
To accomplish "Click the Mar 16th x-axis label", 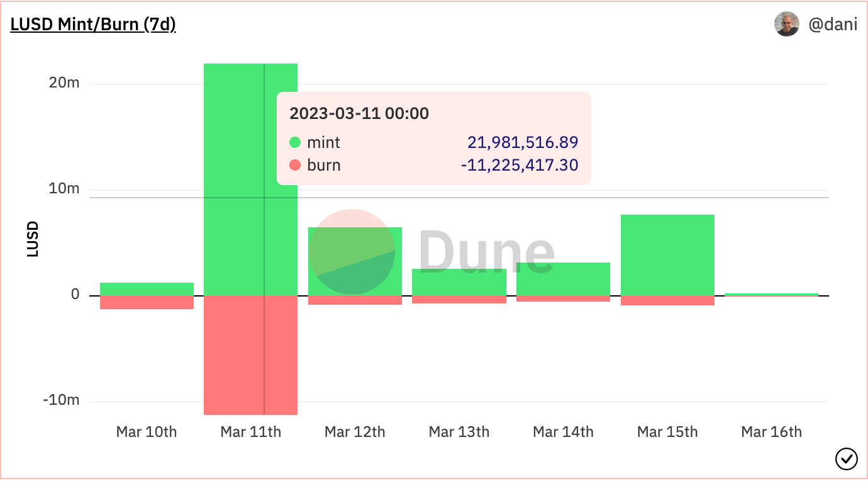I will pyautogui.click(x=771, y=432).
